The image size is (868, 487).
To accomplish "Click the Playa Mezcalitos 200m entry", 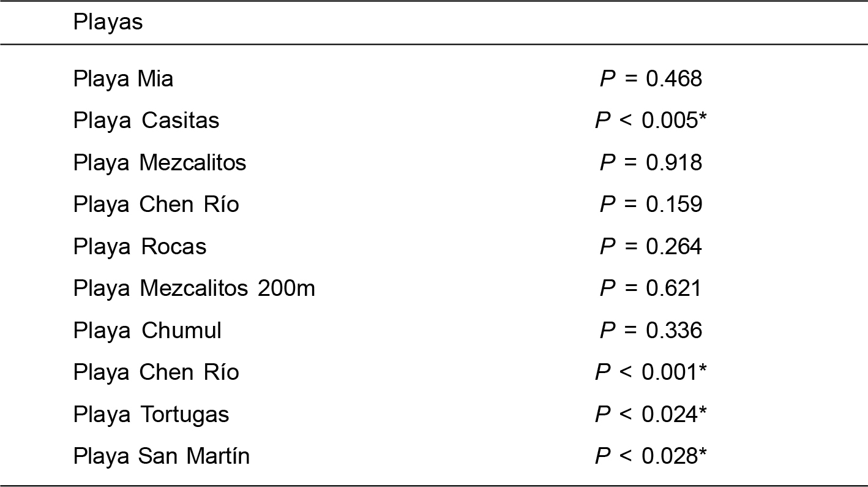I will click(194, 289).
